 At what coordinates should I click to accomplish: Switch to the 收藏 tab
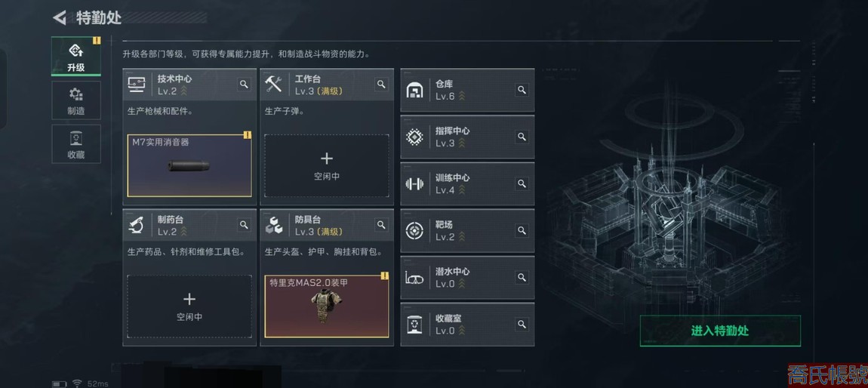pyautogui.click(x=76, y=144)
